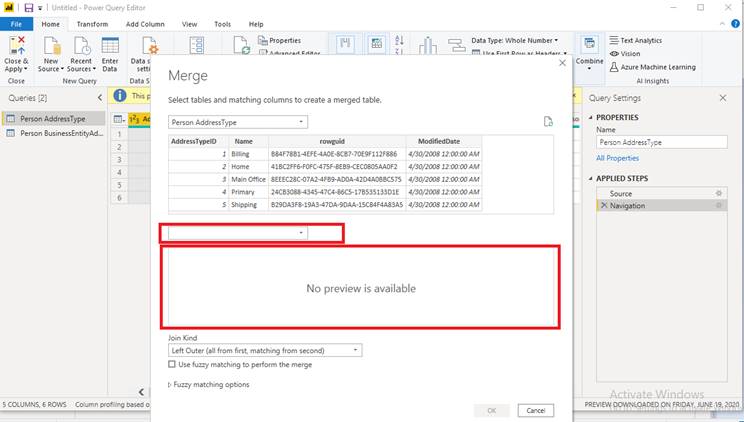Open Data Type: Whole Number dropdown
This screenshot has height=422, width=744.
tap(514, 40)
